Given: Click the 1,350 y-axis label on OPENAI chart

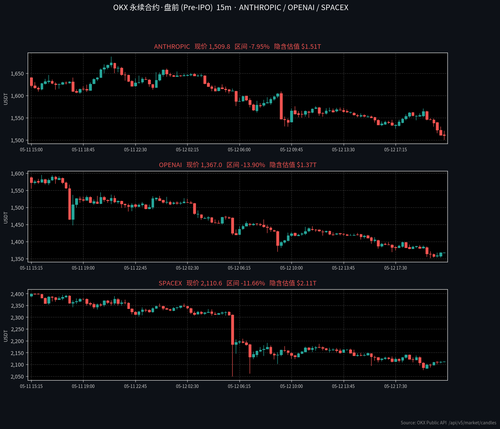Looking at the screenshot, I should point(17,259).
